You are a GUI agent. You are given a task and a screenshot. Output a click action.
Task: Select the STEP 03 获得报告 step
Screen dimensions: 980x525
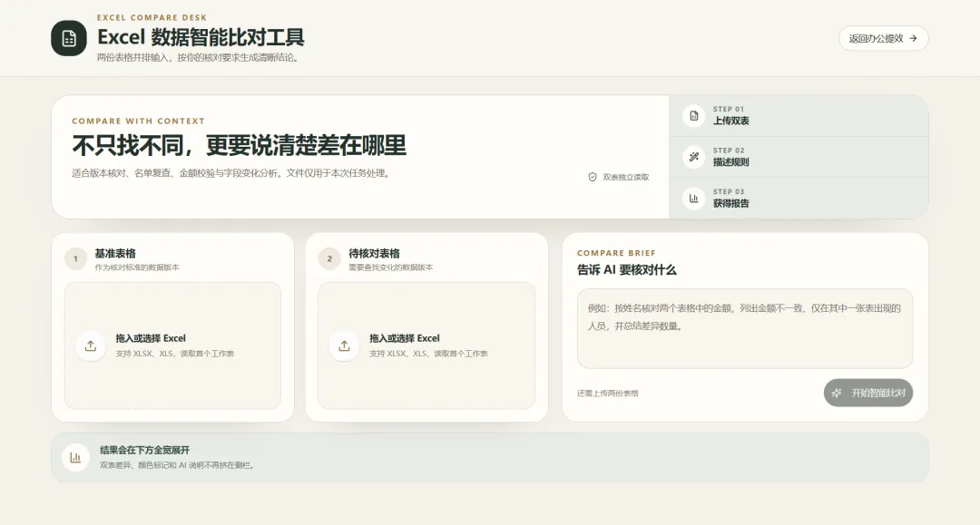[799, 198]
